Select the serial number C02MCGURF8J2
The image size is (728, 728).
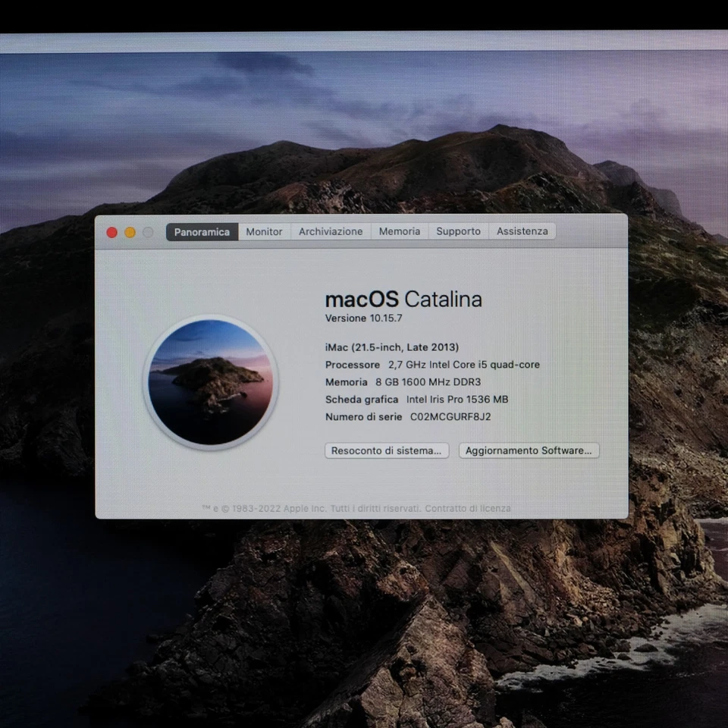click(x=450, y=416)
